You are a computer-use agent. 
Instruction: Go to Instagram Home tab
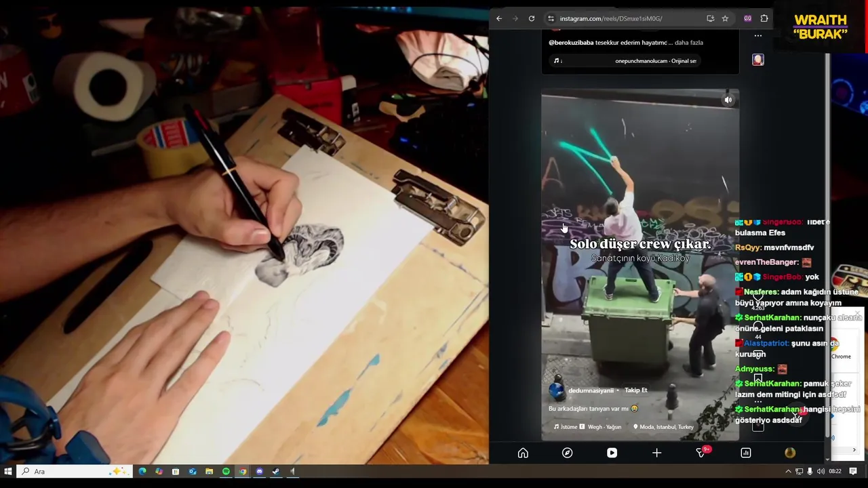point(523,453)
